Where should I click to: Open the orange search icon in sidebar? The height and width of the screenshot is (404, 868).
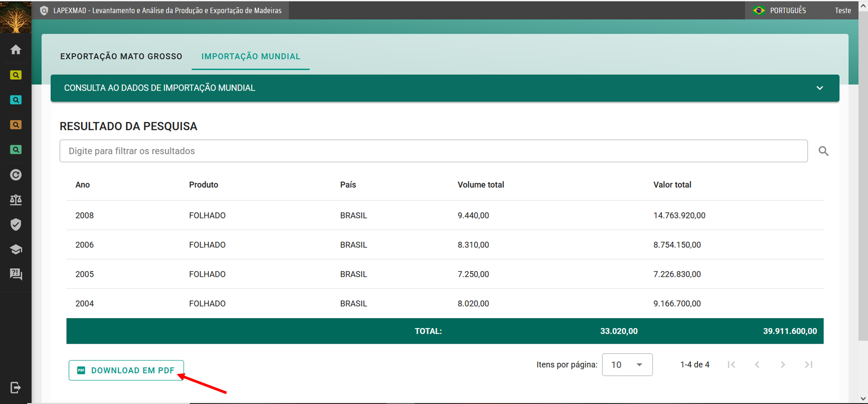click(16, 125)
